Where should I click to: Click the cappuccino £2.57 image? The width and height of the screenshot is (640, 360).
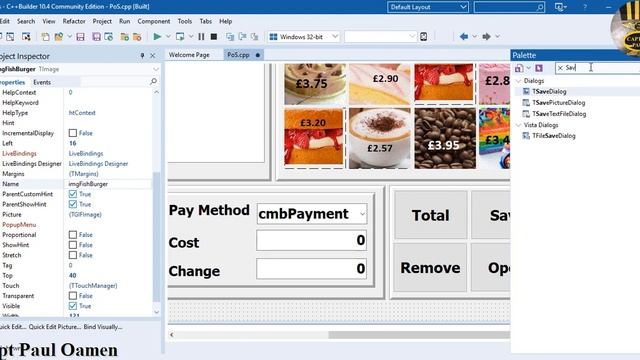(380, 138)
